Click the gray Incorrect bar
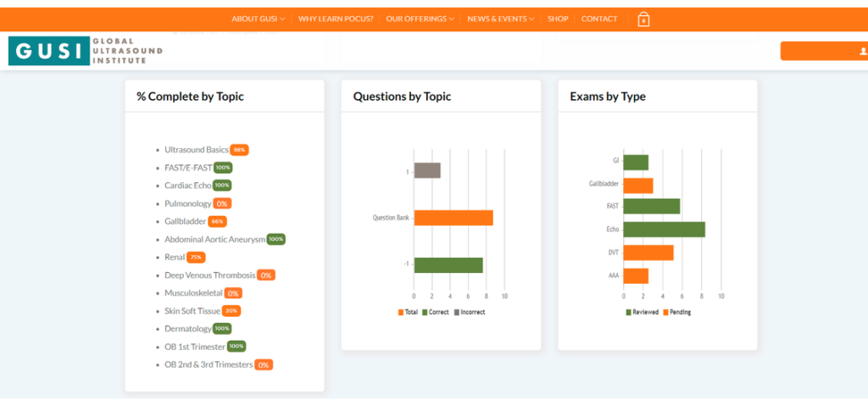The image size is (868, 406). tap(427, 170)
